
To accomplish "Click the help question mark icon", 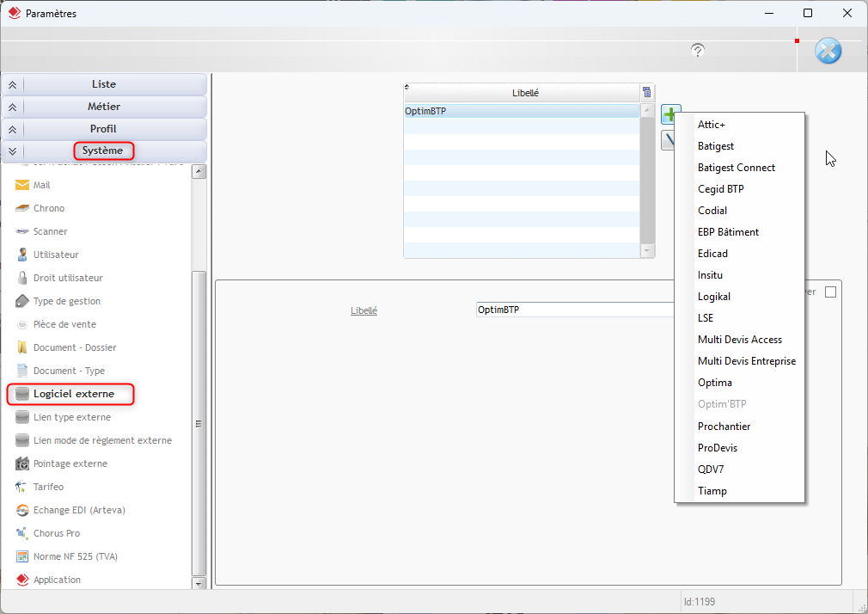I will click(698, 51).
